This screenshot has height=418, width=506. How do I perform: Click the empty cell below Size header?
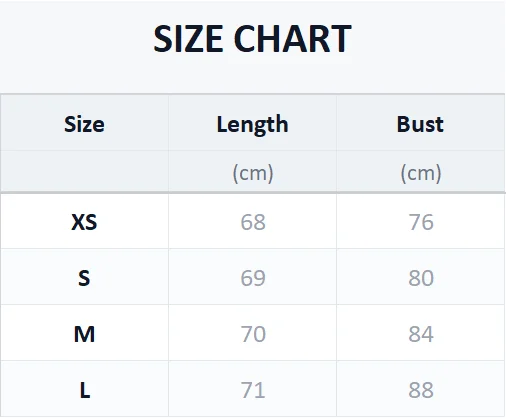click(x=84, y=171)
